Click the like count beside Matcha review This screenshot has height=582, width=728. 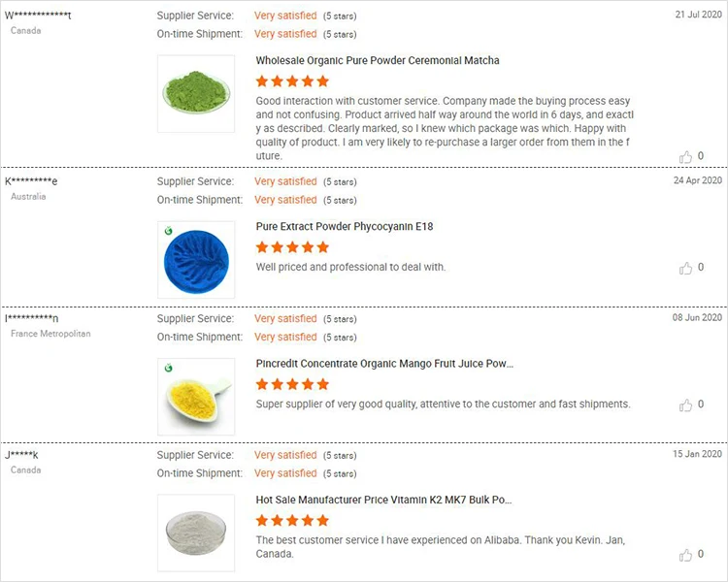click(701, 156)
